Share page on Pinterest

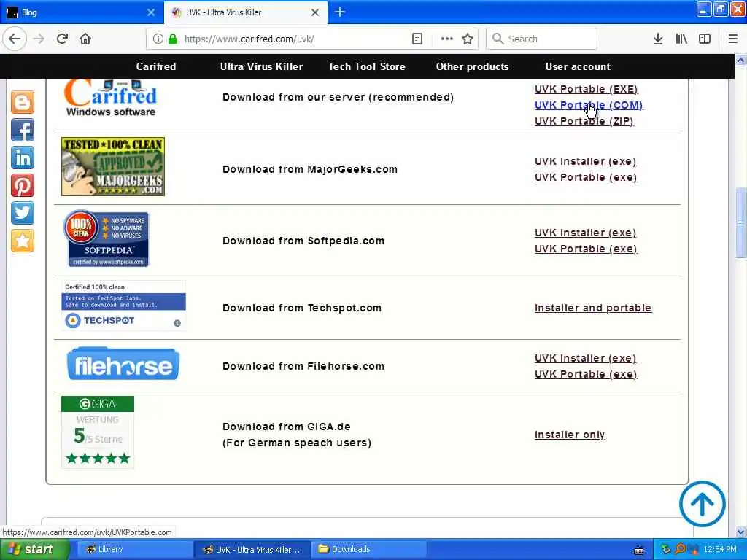point(23,185)
